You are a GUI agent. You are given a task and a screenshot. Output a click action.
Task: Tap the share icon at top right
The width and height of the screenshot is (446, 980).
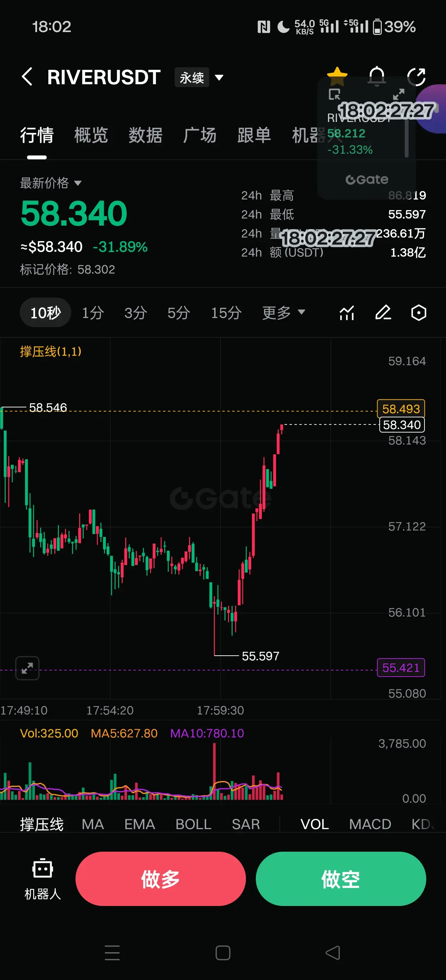pyautogui.click(x=416, y=77)
